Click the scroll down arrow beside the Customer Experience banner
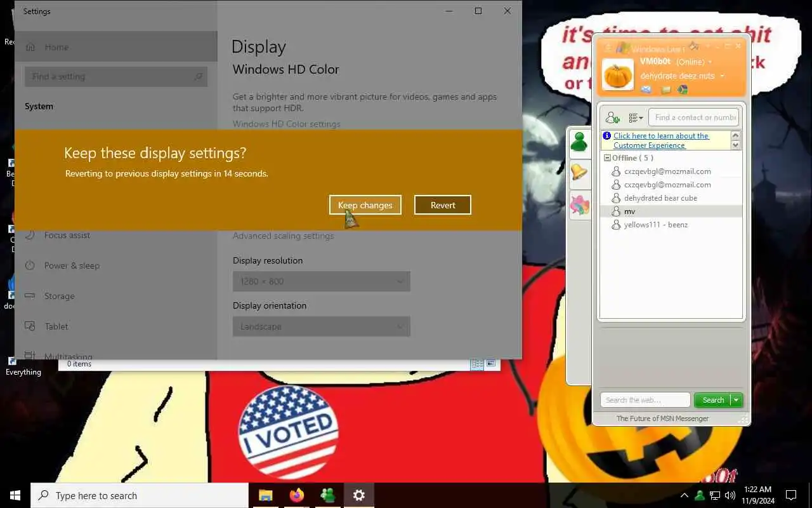812x508 pixels. coord(736,145)
